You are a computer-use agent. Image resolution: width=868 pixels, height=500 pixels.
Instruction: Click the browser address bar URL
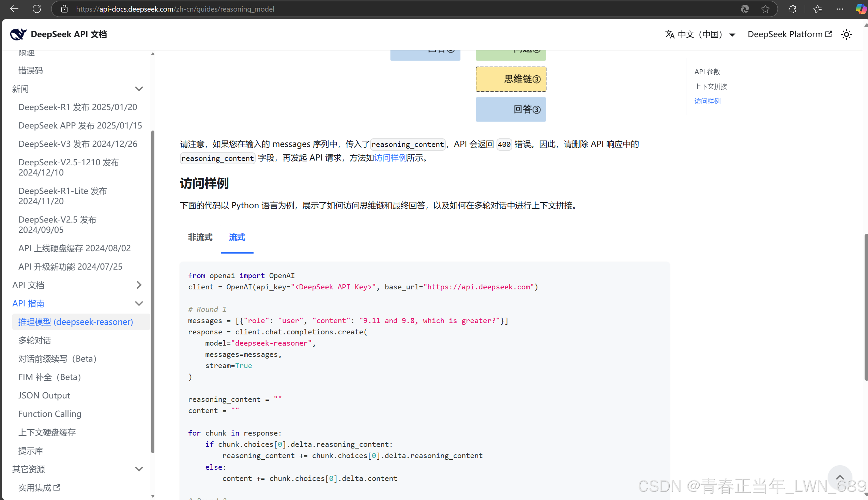click(175, 9)
